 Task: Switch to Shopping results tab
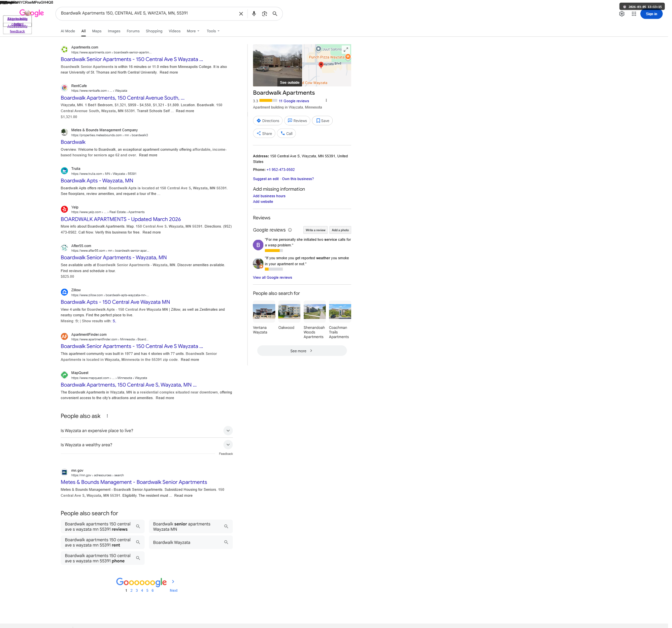coord(155,31)
